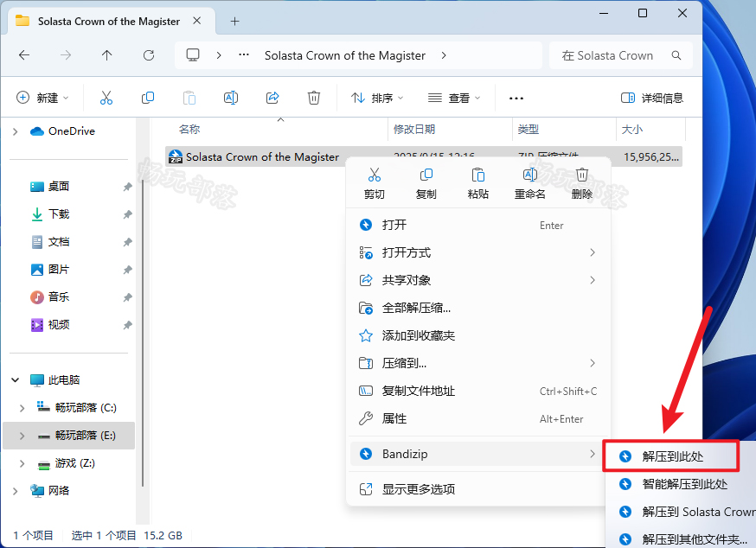This screenshot has width=756, height=548.
Task: Click the Delete trash icon in toolbar
Action: click(314, 98)
